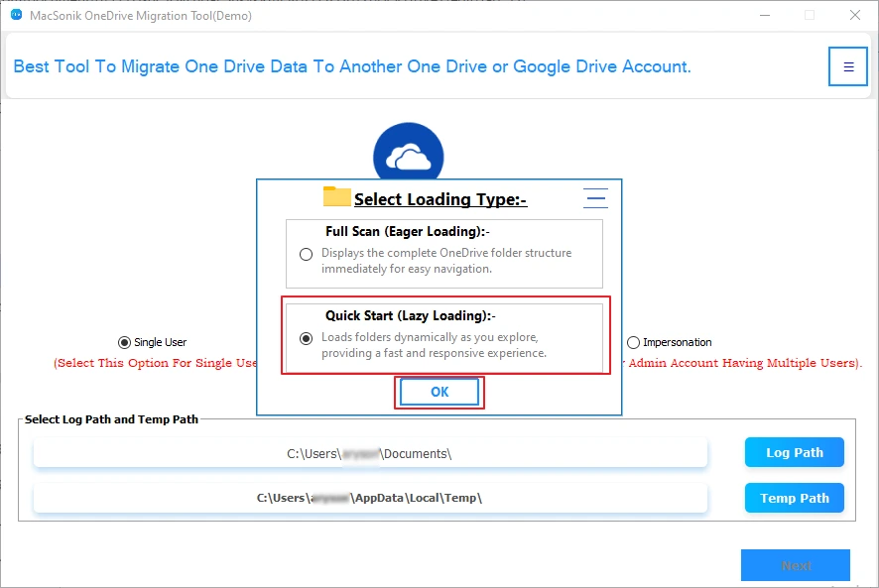Image resolution: width=879 pixels, height=588 pixels.
Task: Click the Temp Path button
Action: pos(795,498)
